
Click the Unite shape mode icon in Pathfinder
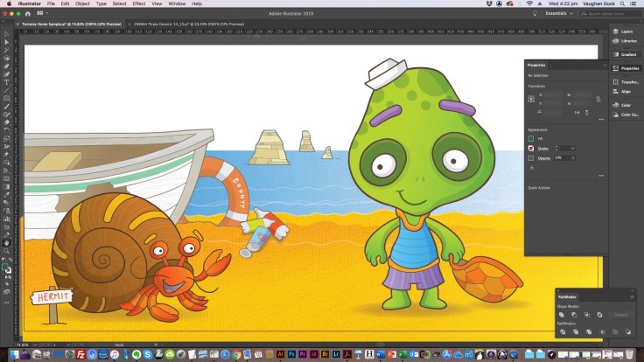coord(561,315)
